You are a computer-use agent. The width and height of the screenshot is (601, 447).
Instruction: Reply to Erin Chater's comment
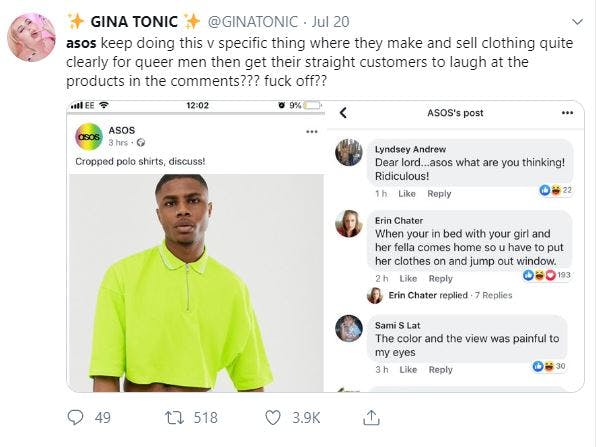click(x=440, y=278)
